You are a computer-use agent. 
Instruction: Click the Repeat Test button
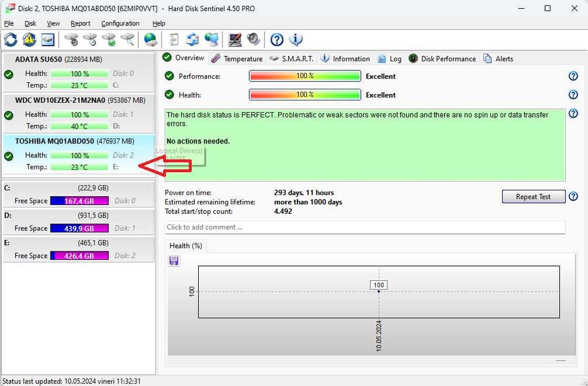[533, 196]
